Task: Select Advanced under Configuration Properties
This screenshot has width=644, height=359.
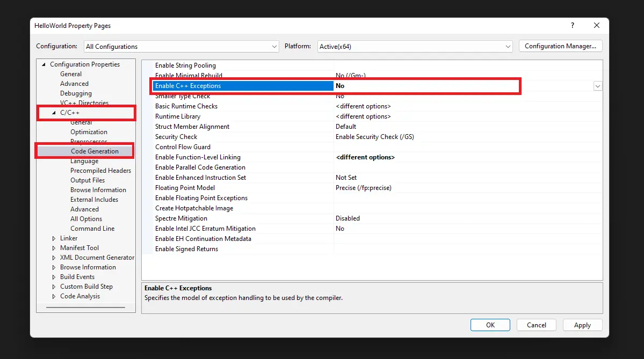Action: click(x=74, y=84)
